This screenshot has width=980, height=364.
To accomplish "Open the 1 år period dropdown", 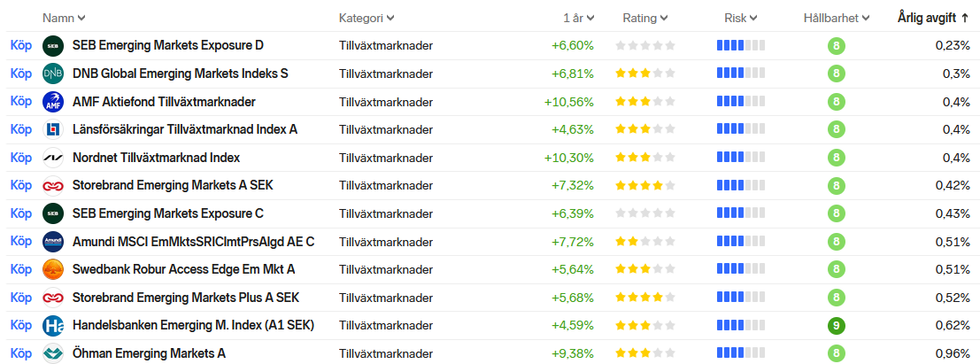I will (579, 18).
